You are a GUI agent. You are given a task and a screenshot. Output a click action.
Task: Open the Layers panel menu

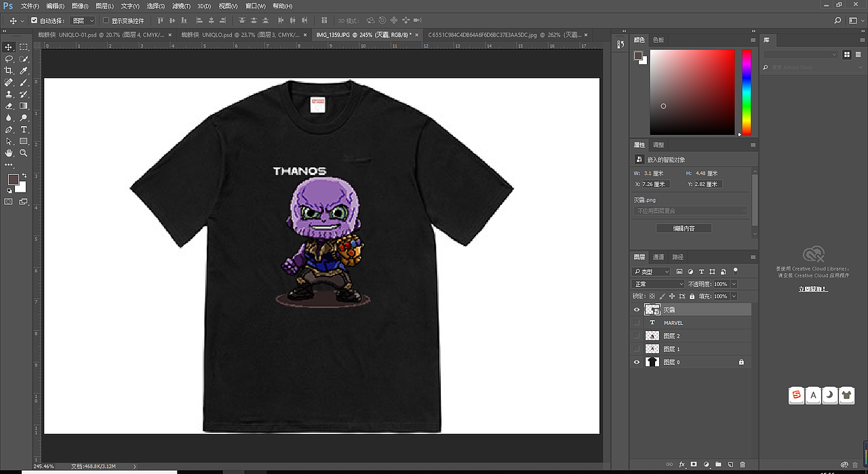tap(752, 257)
